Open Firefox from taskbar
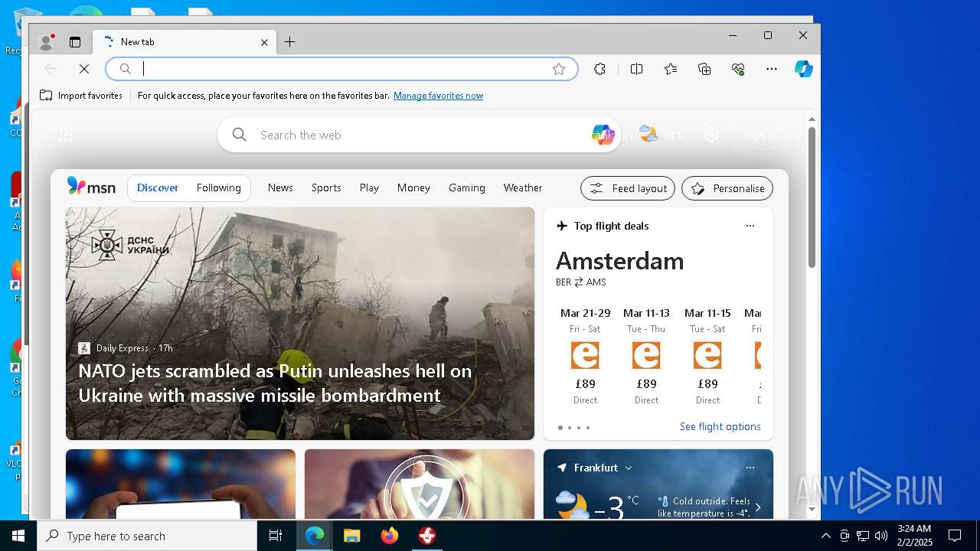 coord(390,536)
